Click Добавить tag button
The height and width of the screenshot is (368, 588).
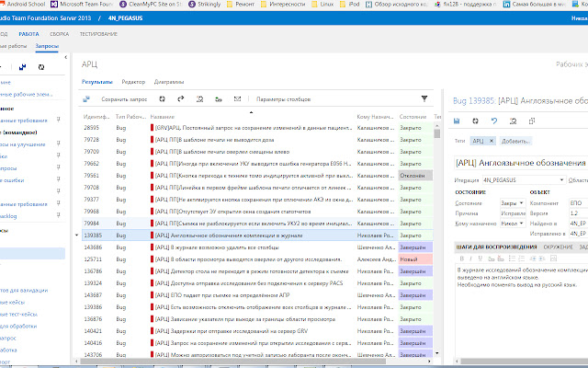[515, 141]
